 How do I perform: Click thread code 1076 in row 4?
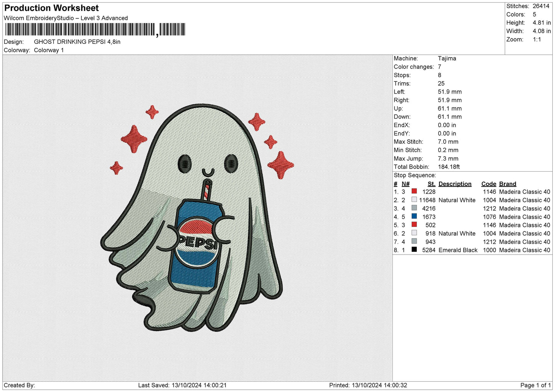489,217
